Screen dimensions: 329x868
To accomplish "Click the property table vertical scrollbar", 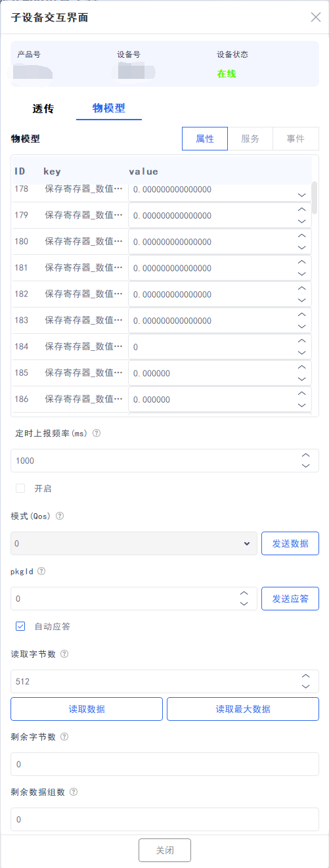I will click(315, 197).
